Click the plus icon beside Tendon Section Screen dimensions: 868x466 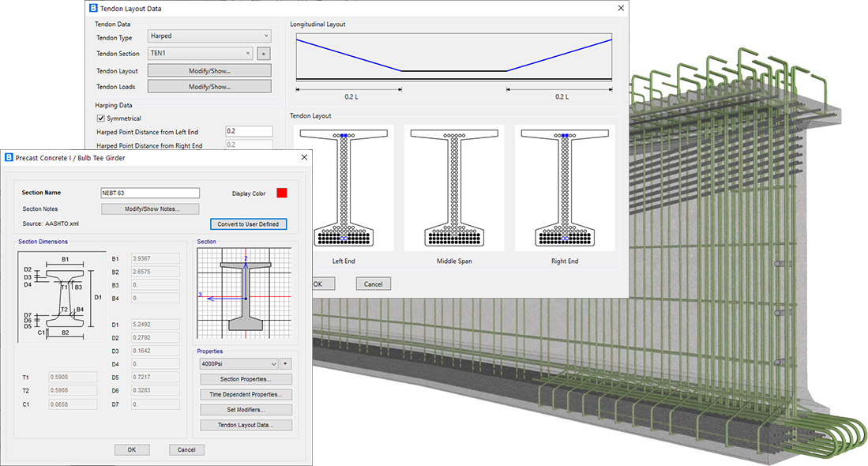pos(264,54)
